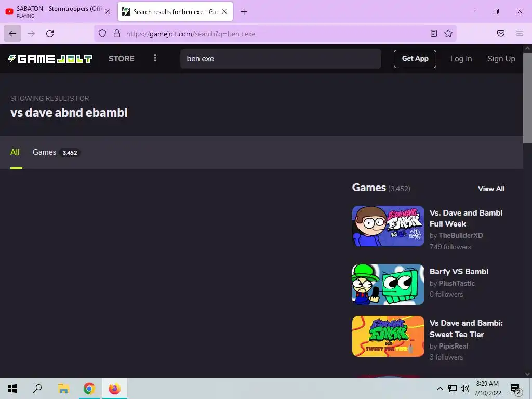This screenshot has width=532, height=399.
Task: Switch to the SABATON Stormtroopers tab
Action: 58,11
